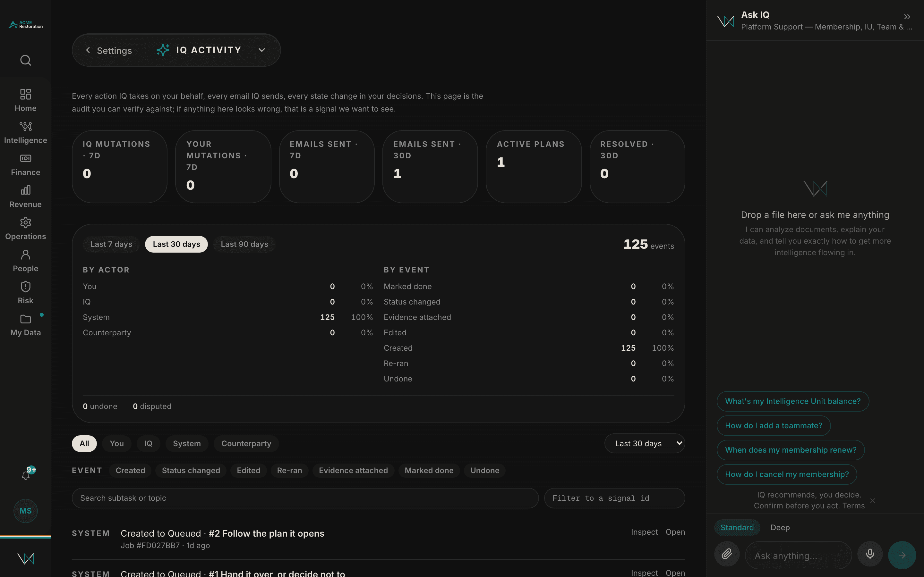This screenshot has width=924, height=577.
Task: Open the Risk shield icon
Action: pos(26,287)
